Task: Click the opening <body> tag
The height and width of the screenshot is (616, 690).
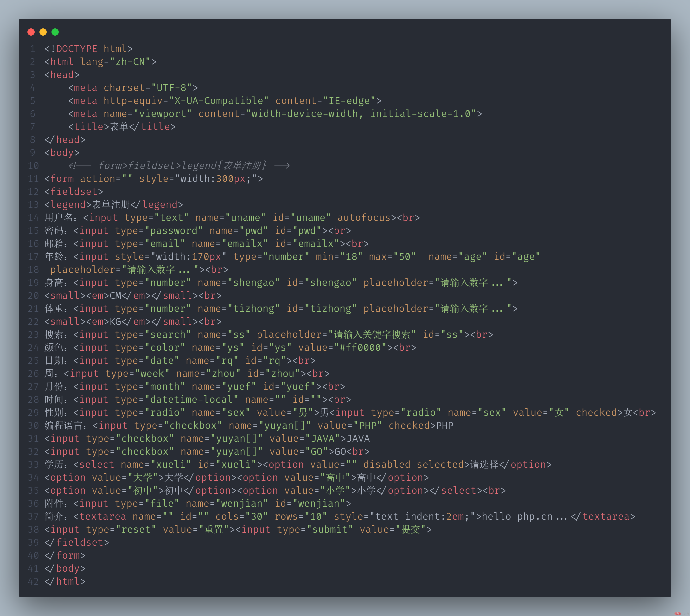Action: [62, 153]
